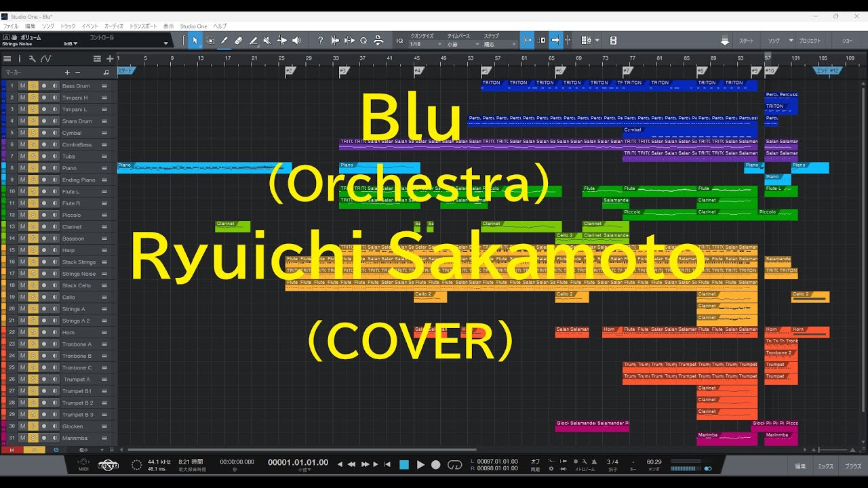
Task: Click the rewind button in transport
Action: 351,464
